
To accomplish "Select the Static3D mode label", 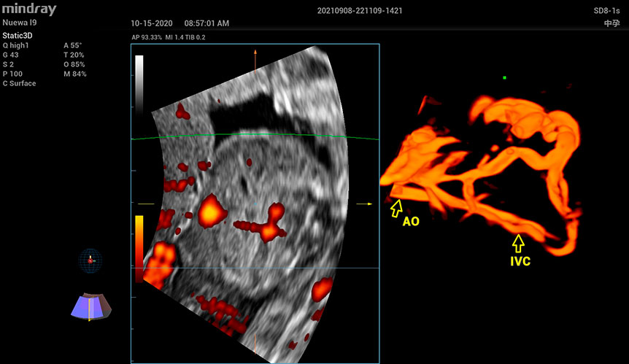I will click(x=18, y=35).
